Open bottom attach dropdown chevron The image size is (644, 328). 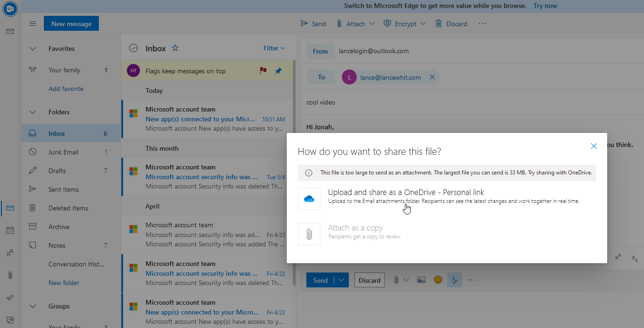click(x=406, y=280)
